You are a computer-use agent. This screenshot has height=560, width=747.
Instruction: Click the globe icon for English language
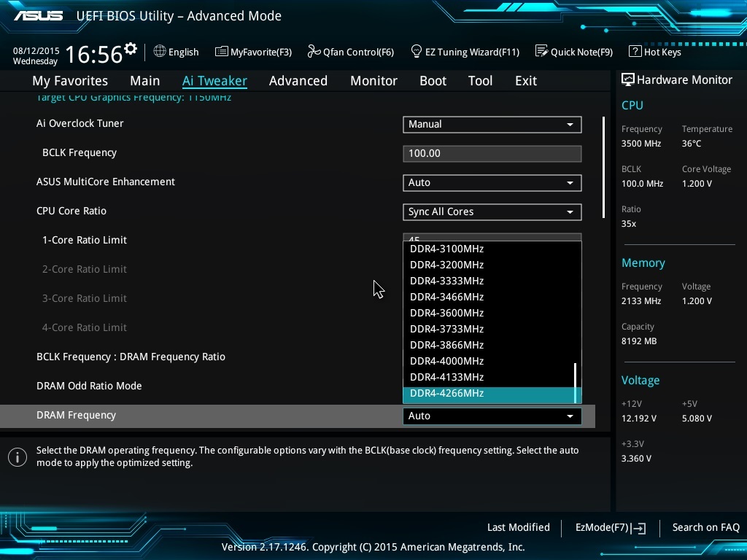[160, 52]
